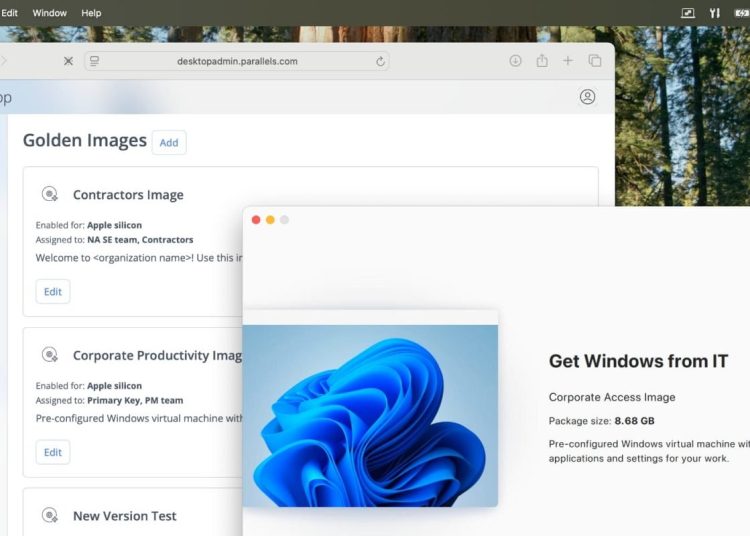Click the New Version Test disk icon
Image resolution: width=750 pixels, height=536 pixels.
point(50,516)
